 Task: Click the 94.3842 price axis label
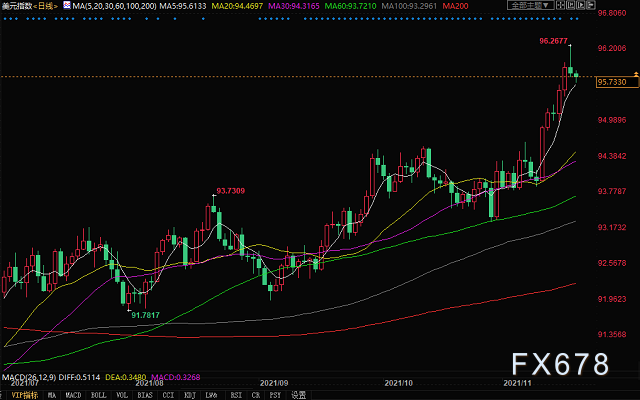pyautogui.click(x=612, y=156)
